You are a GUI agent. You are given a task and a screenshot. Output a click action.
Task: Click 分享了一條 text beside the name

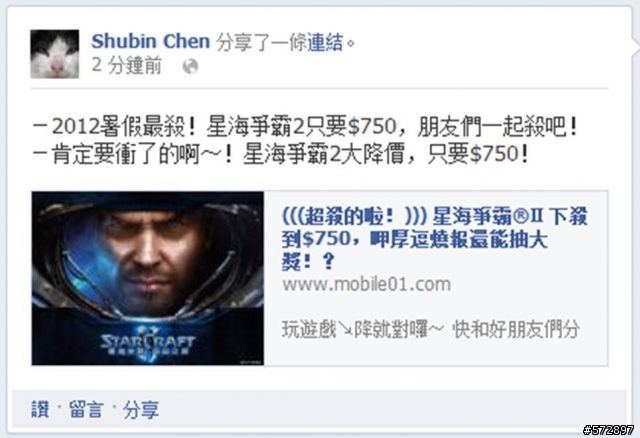261,42
